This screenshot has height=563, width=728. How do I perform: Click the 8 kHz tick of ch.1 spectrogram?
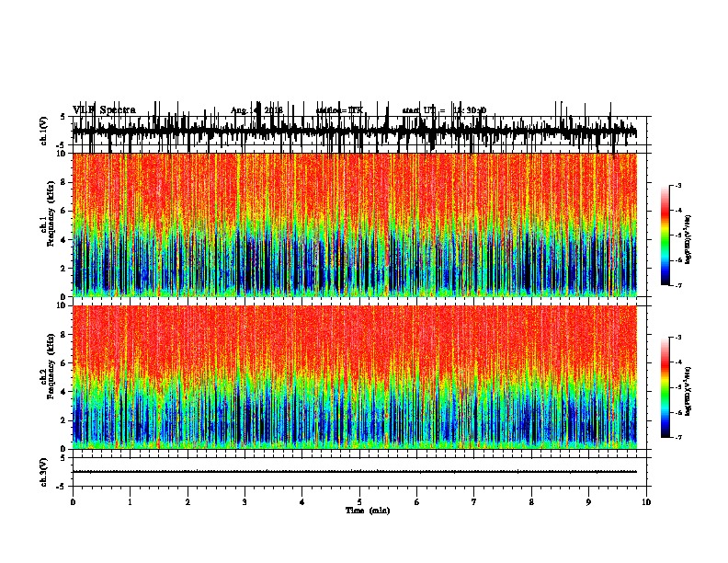pyautogui.click(x=63, y=182)
